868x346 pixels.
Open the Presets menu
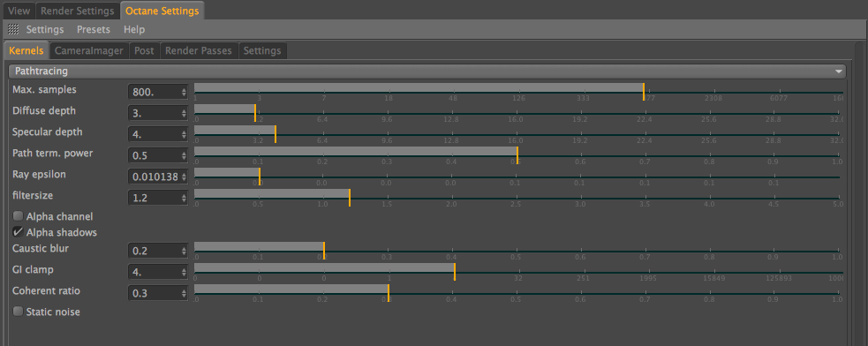click(94, 29)
